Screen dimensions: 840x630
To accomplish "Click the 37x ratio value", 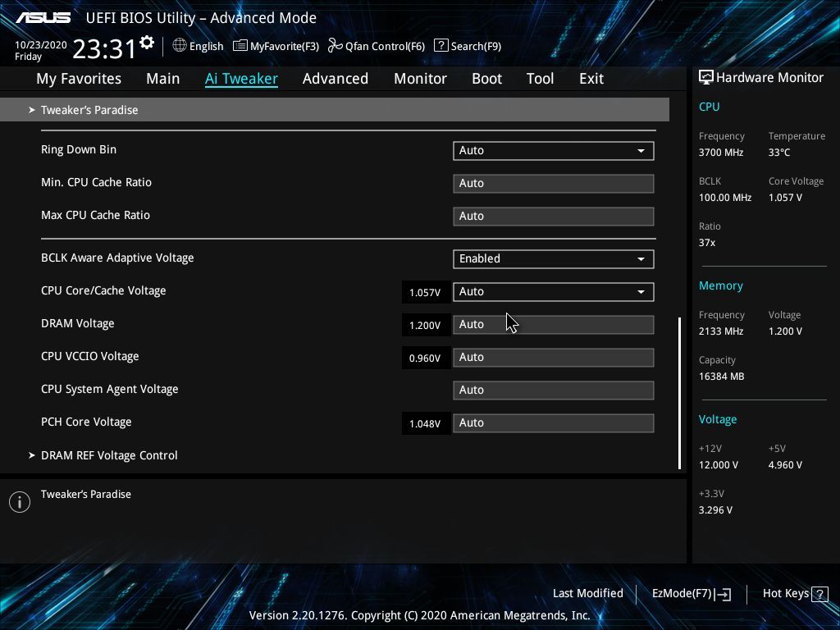I will pyautogui.click(x=706, y=243).
